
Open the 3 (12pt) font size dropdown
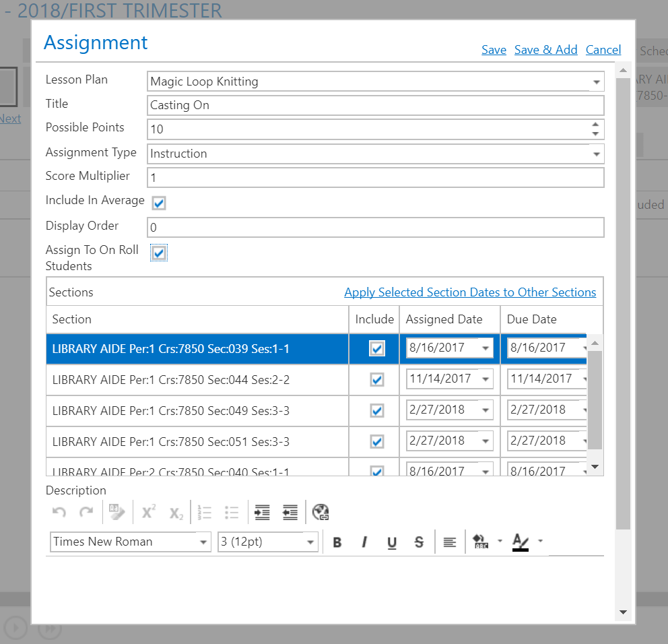[310, 542]
